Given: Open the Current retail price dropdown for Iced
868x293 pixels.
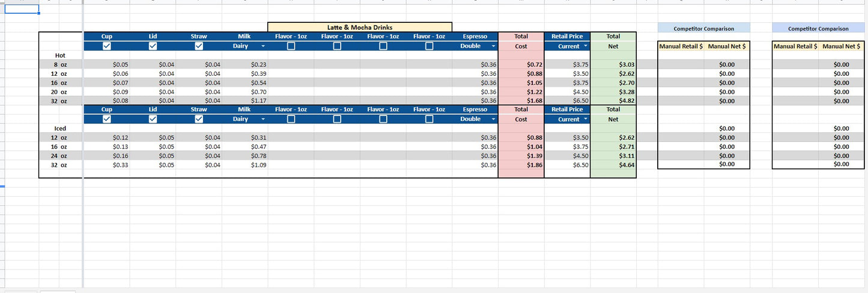Looking at the screenshot, I should point(586,119).
